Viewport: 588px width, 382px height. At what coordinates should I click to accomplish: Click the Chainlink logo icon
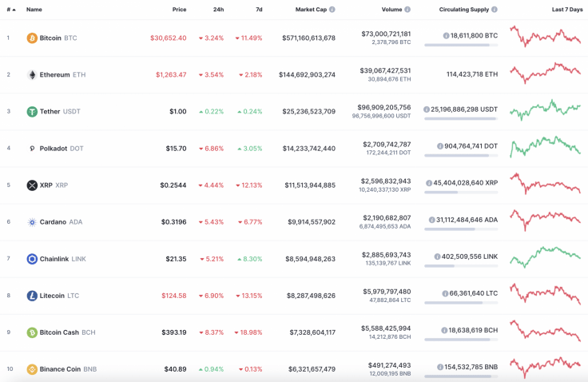click(x=32, y=259)
